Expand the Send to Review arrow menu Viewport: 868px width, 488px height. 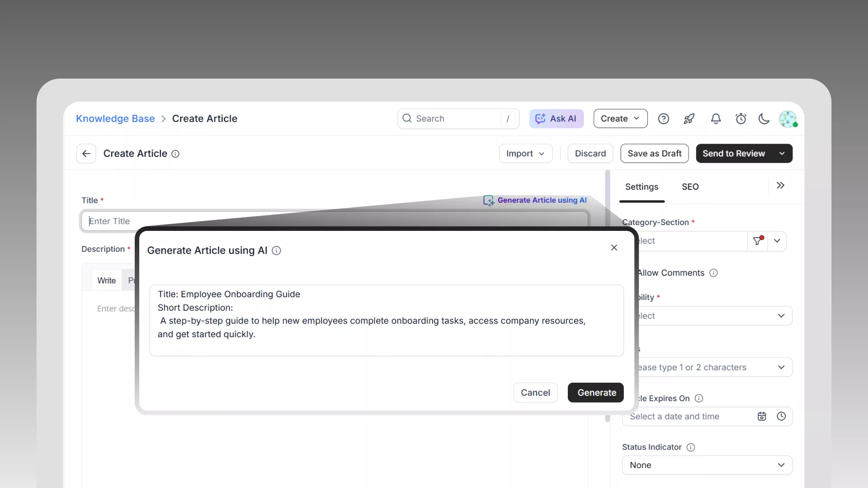(x=782, y=154)
